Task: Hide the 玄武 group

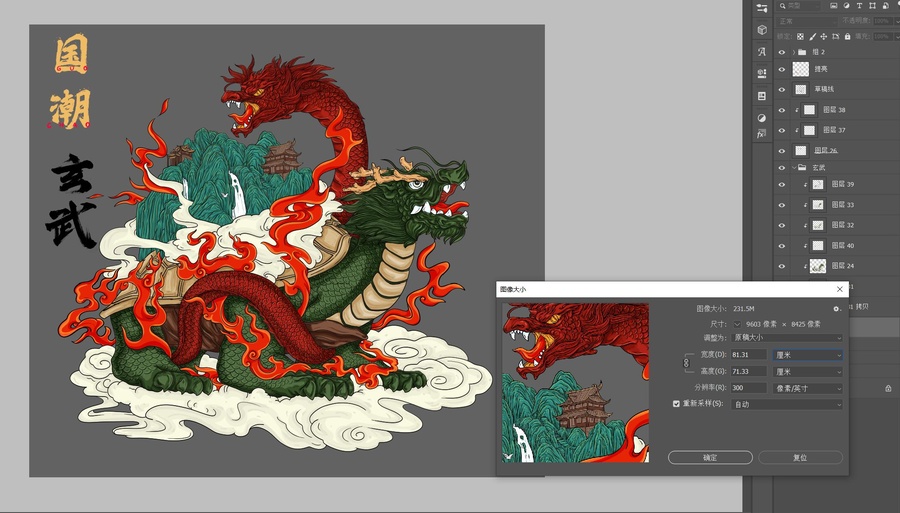Action: pos(782,168)
